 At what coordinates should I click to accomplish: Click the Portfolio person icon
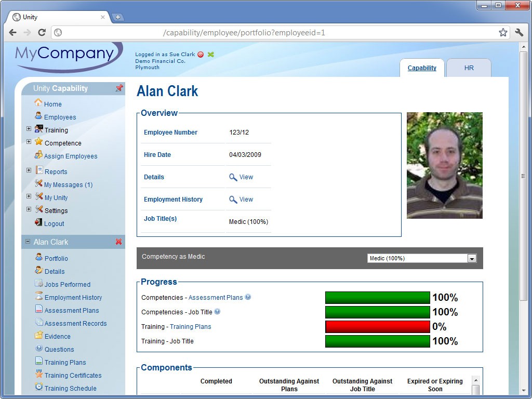pos(39,257)
